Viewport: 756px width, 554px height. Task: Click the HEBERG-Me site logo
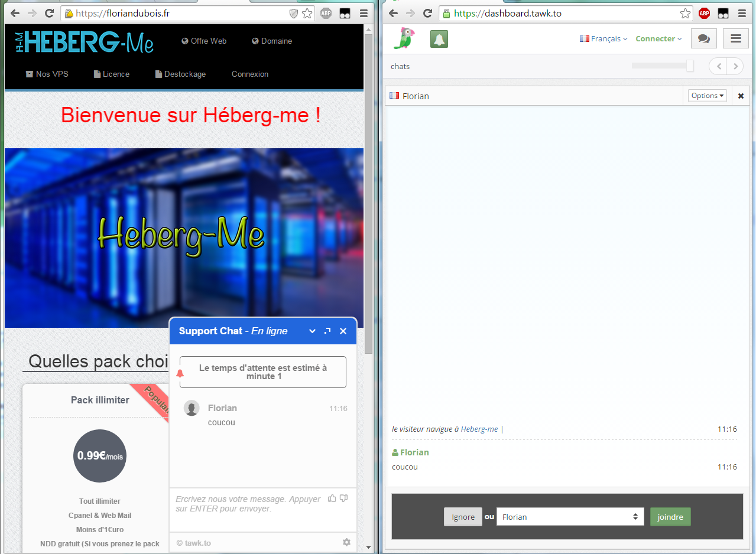[84, 41]
